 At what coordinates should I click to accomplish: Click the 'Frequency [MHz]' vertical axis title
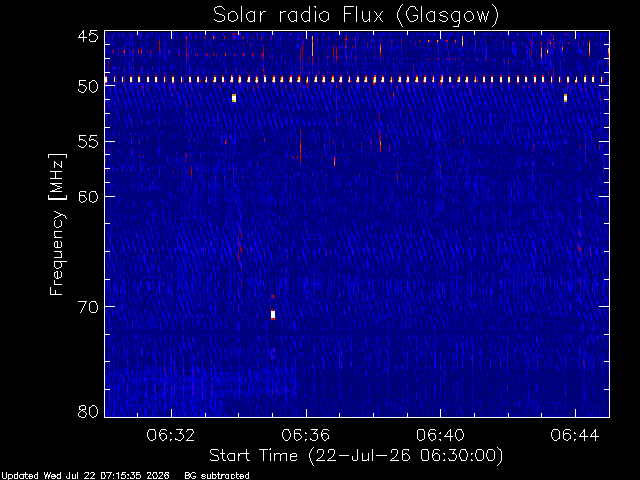57,224
